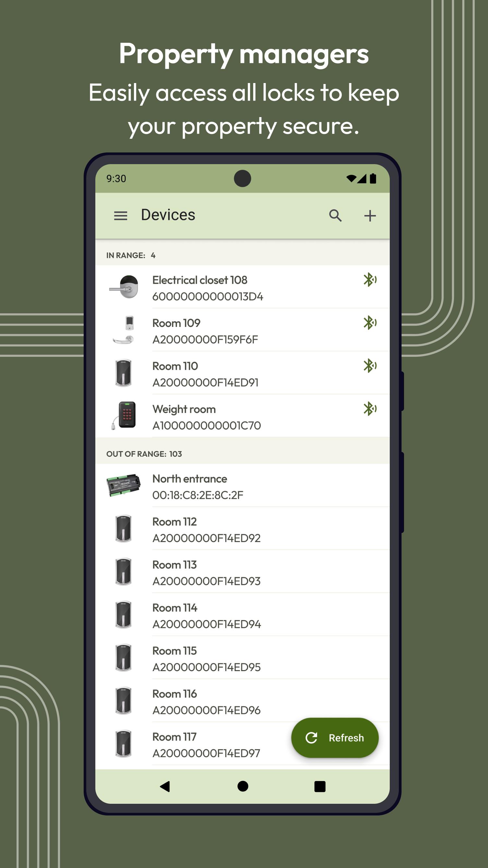488x868 pixels.
Task: Tap the Weight room keypad reader image
Action: 124,416
